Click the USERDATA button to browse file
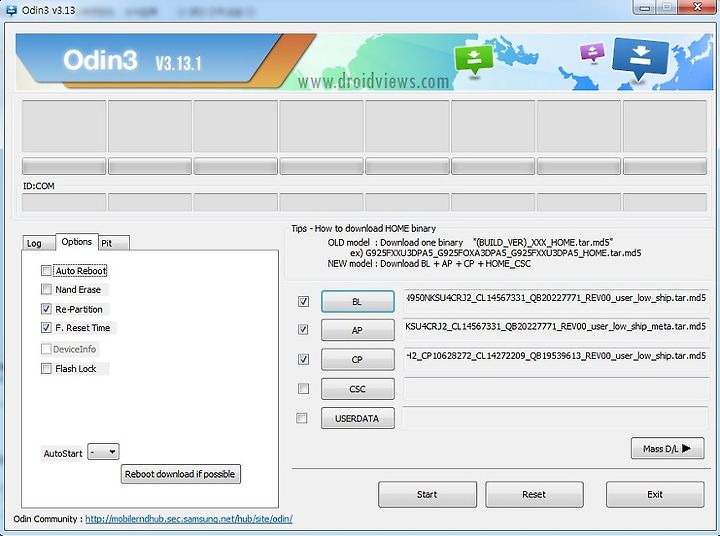 click(x=358, y=418)
